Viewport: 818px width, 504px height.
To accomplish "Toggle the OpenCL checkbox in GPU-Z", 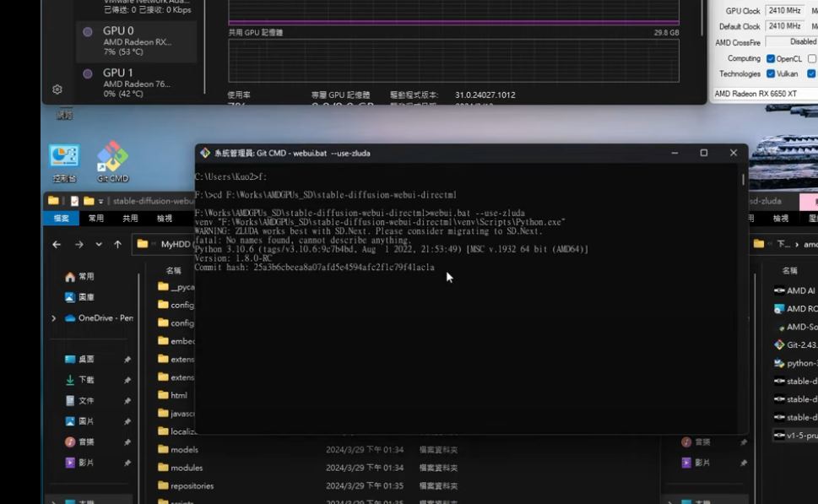I will tap(771, 58).
